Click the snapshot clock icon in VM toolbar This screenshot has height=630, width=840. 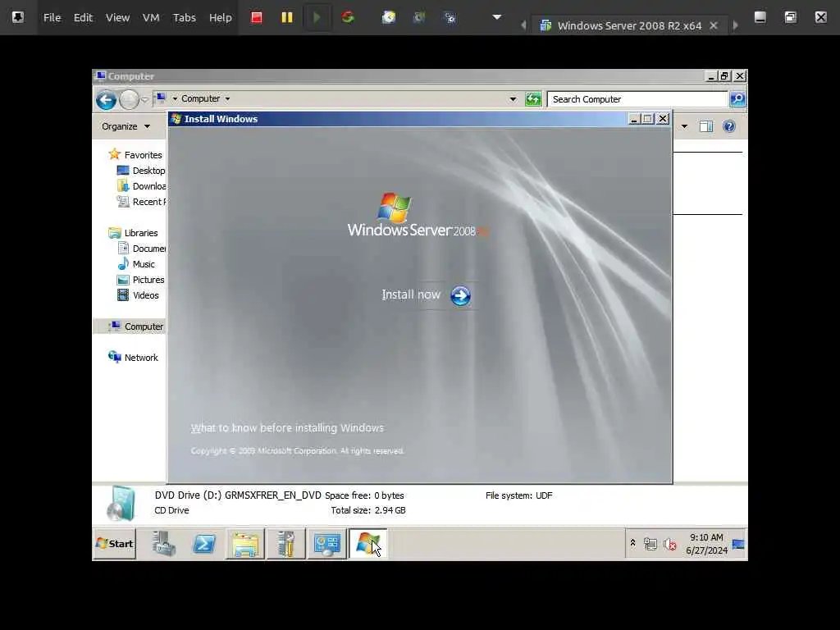[x=388, y=18]
